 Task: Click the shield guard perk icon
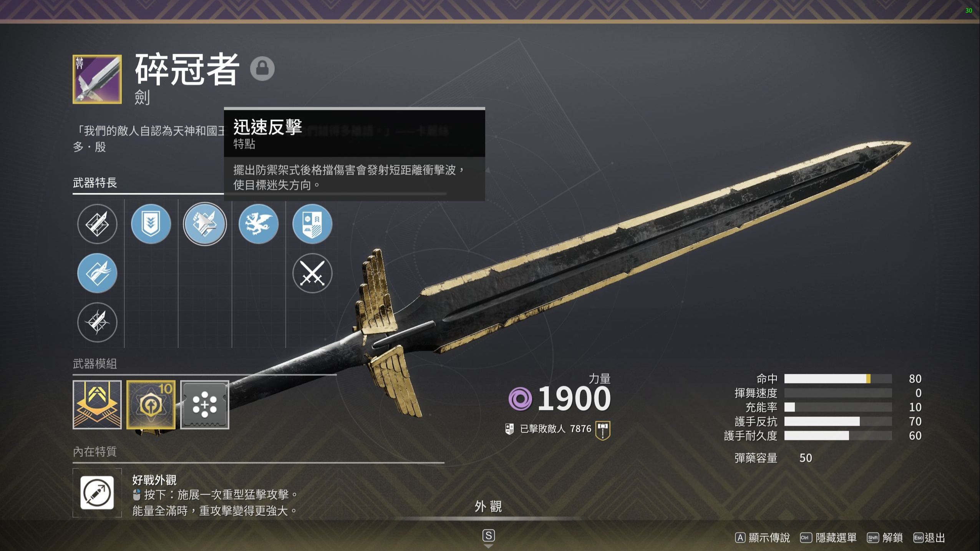click(x=151, y=224)
